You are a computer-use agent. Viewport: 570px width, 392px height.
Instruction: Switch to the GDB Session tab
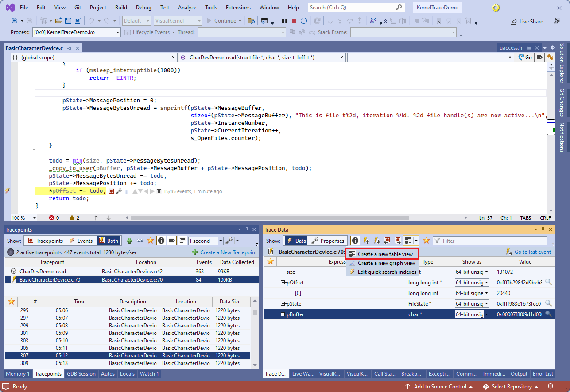(81, 373)
